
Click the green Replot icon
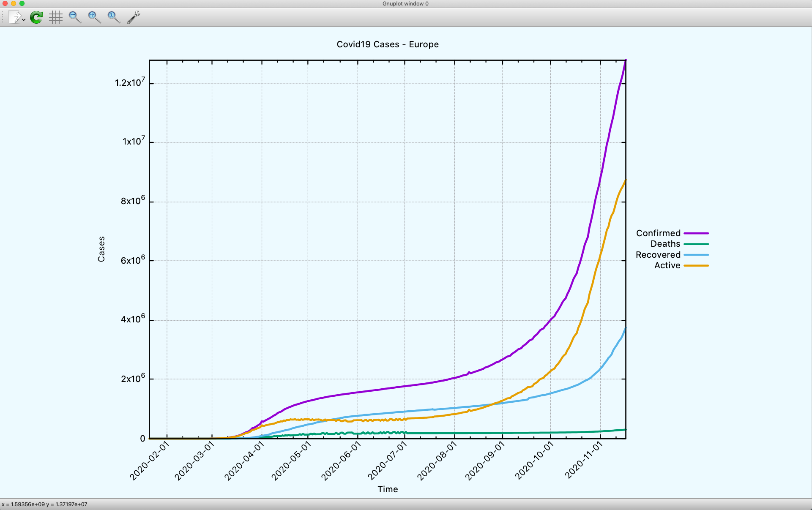point(36,17)
